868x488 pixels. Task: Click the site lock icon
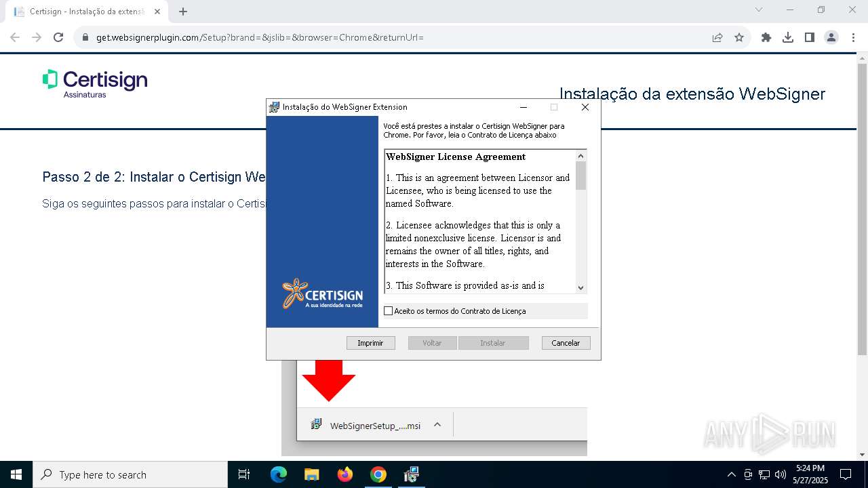85,37
